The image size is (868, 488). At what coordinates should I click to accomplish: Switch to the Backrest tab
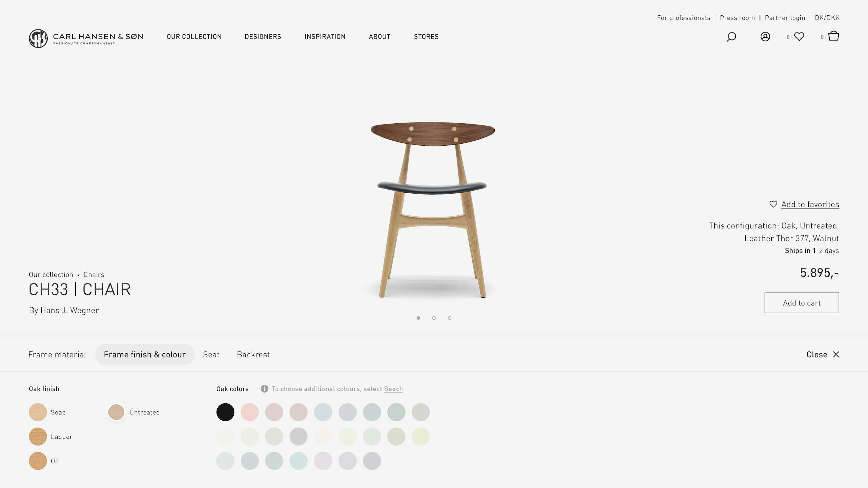(x=253, y=354)
